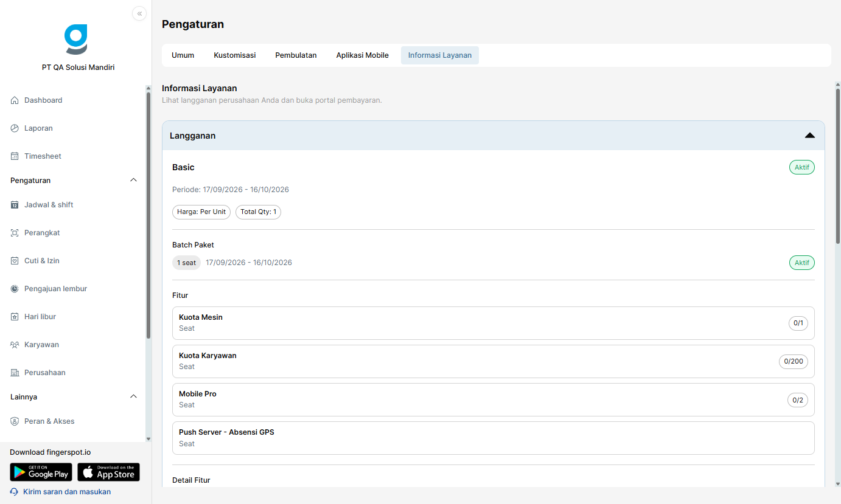Click the Kuota Karyawan feature row

point(494,361)
